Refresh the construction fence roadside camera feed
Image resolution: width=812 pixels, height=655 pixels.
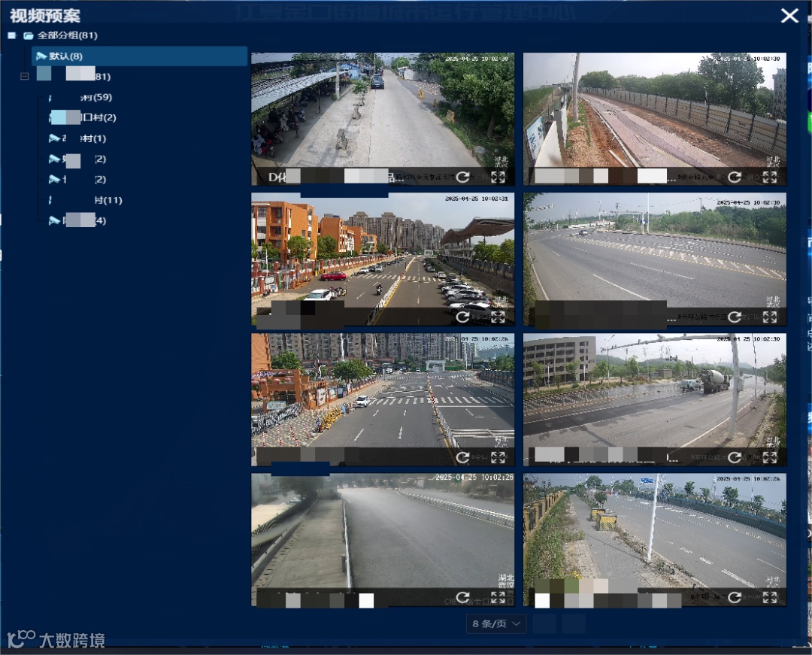[x=735, y=177]
